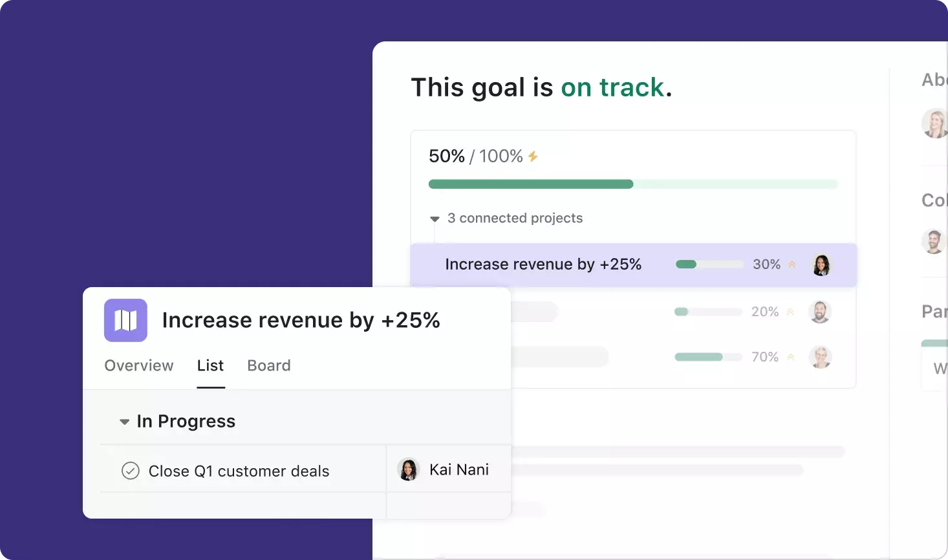Screen dimensions: 948x560
Task: Click the bearded man avatar on 20% row
Action: tap(819, 312)
